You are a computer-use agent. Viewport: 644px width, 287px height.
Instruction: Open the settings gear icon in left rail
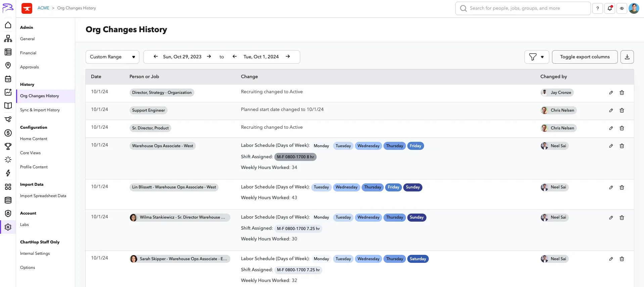(8, 227)
